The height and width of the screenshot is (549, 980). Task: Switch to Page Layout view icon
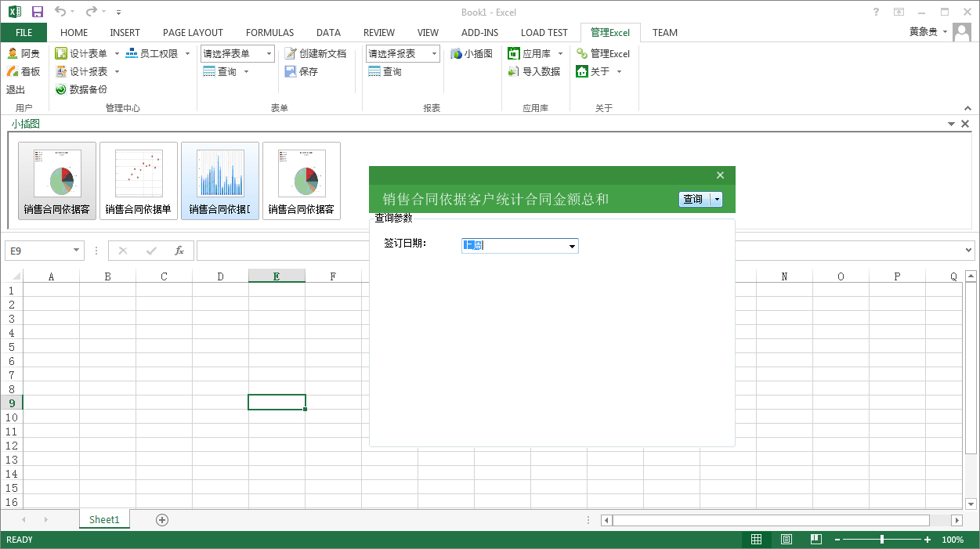[786, 540]
